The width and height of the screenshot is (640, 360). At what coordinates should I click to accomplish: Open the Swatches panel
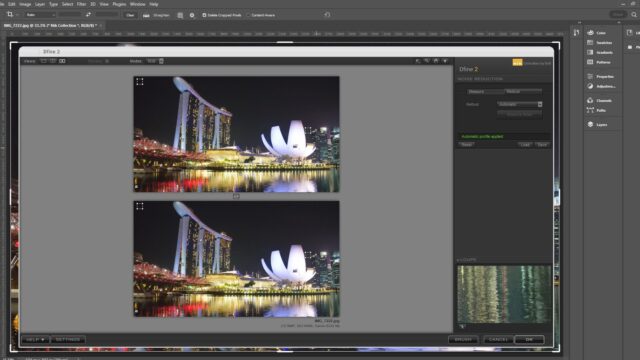(599, 42)
